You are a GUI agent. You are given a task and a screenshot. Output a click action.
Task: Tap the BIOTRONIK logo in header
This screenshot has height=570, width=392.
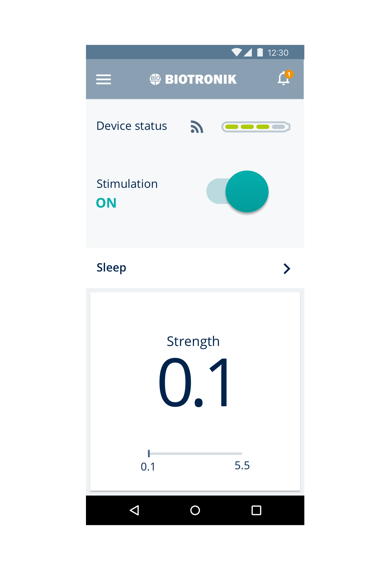pos(193,79)
